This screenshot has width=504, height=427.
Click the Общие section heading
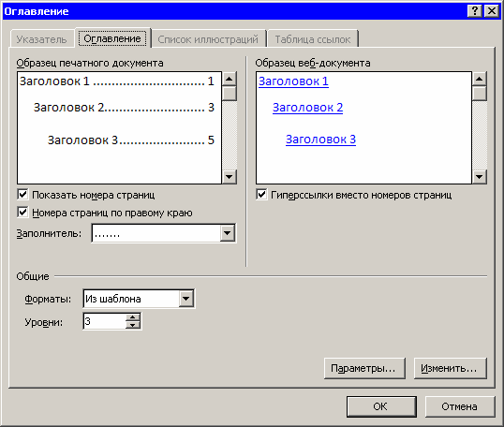(33, 276)
